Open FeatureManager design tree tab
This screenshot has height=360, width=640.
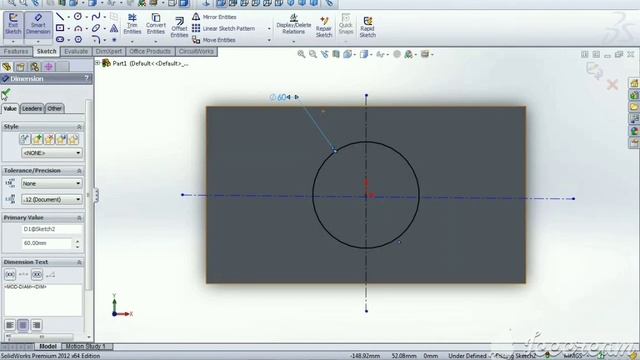[x=7, y=67]
